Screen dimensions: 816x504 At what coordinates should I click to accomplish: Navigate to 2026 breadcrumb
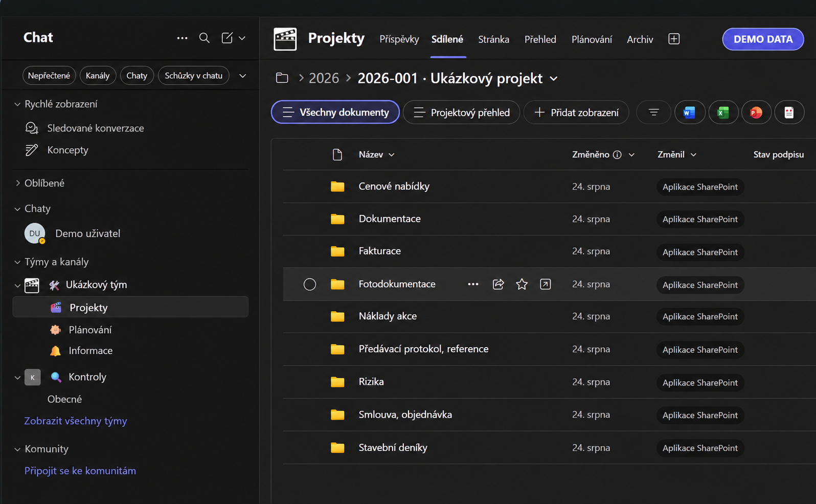click(324, 78)
